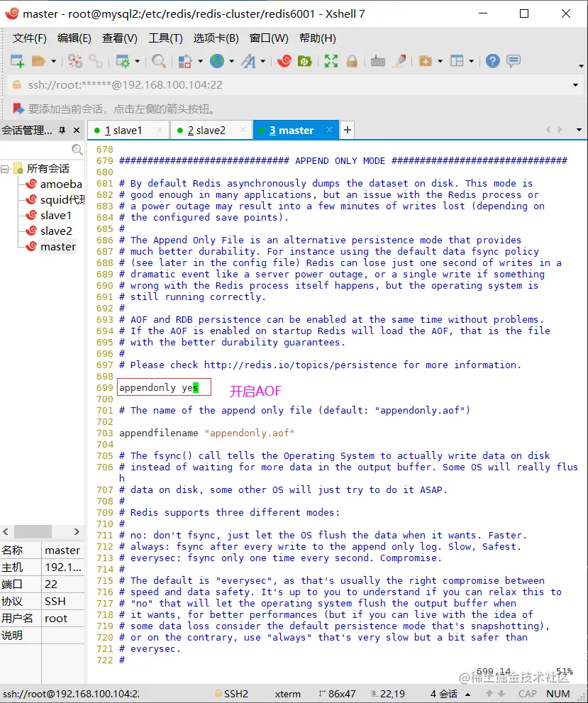The height and width of the screenshot is (703, 588).
Task: Close the 3 master tab
Action: pyautogui.click(x=329, y=130)
